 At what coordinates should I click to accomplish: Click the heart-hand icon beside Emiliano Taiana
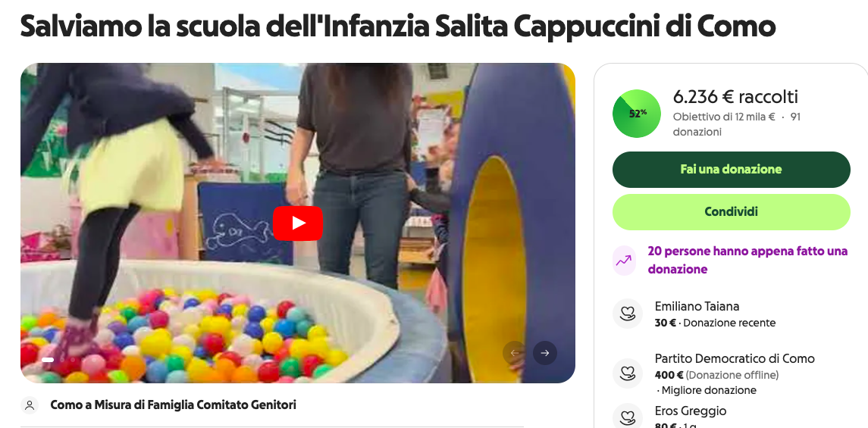[627, 314]
